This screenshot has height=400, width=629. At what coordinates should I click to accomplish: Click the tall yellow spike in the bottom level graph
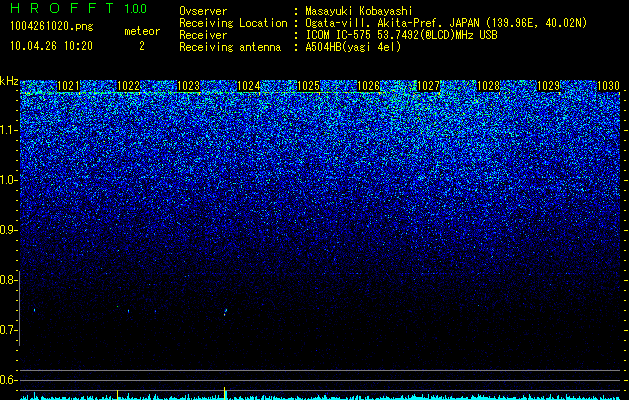click(x=224, y=393)
